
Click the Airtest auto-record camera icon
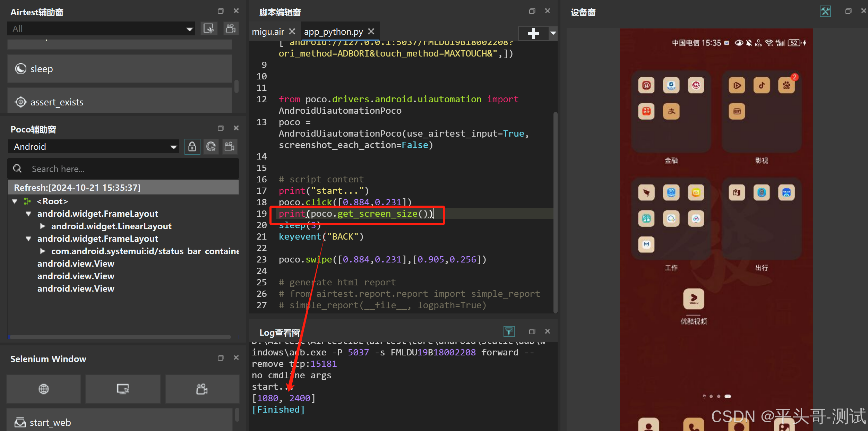(231, 28)
